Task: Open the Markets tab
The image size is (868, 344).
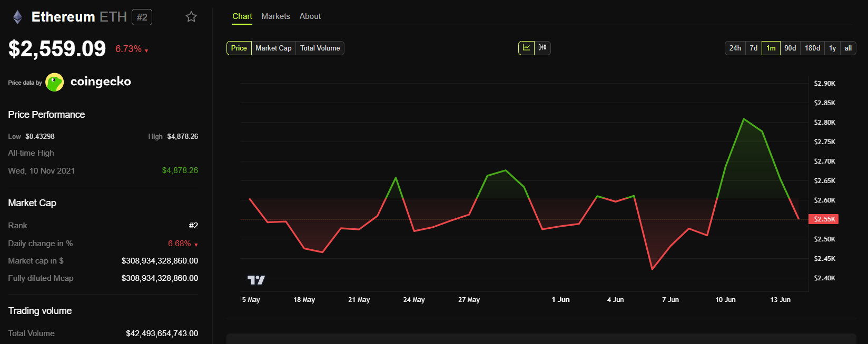Action: pos(275,16)
